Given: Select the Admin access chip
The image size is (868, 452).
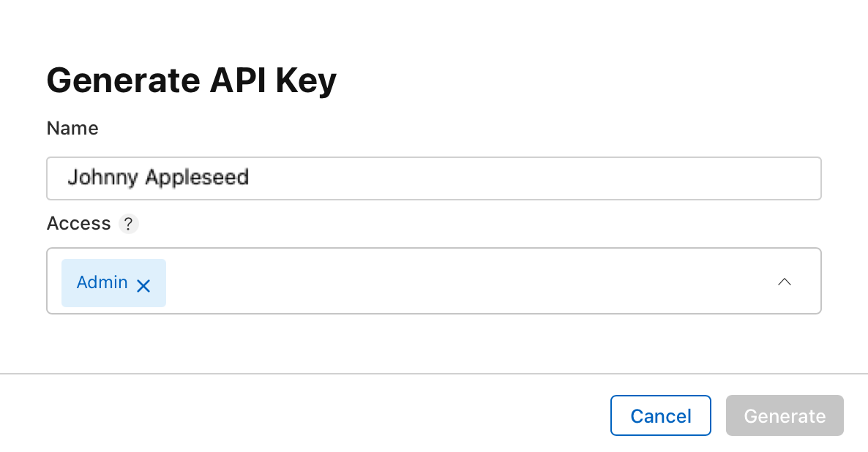Looking at the screenshot, I should 102,282.
